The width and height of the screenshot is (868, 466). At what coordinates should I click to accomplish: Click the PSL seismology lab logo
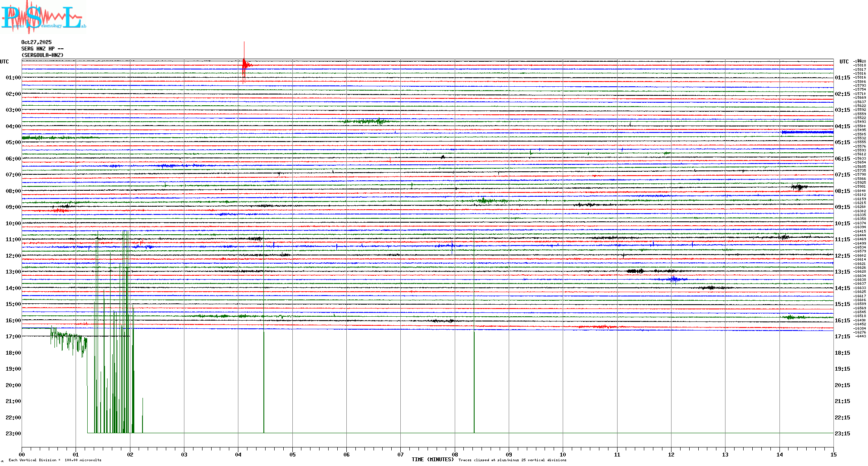[x=43, y=17]
